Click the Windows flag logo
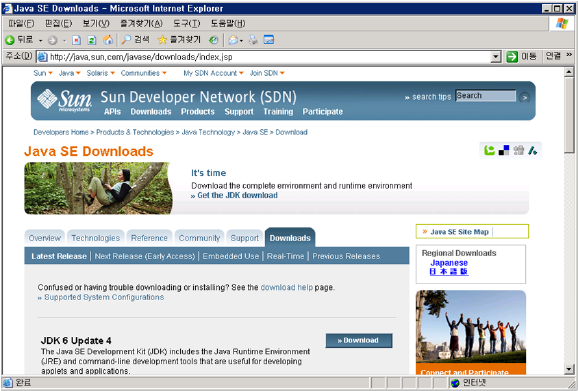578x391 pixels. pos(562,24)
